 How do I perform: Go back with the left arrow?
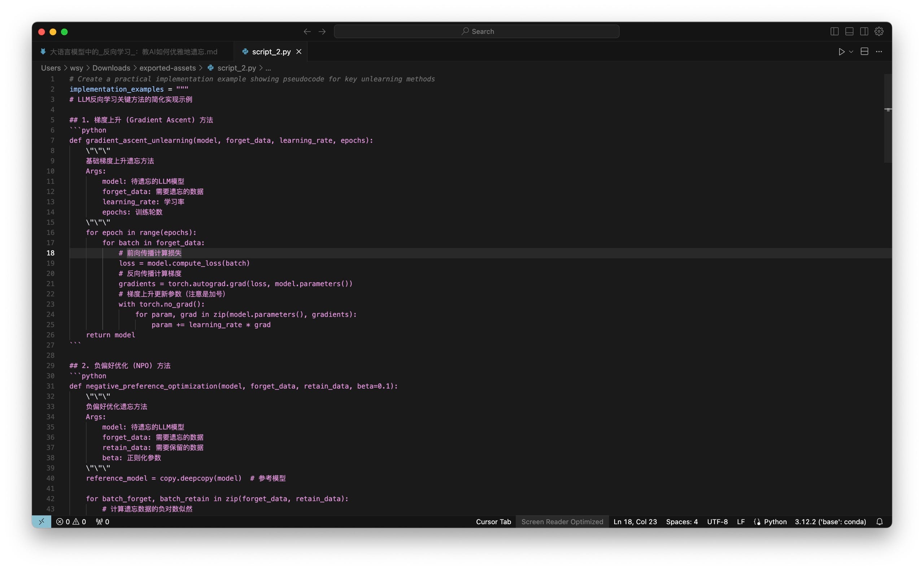pyautogui.click(x=307, y=31)
